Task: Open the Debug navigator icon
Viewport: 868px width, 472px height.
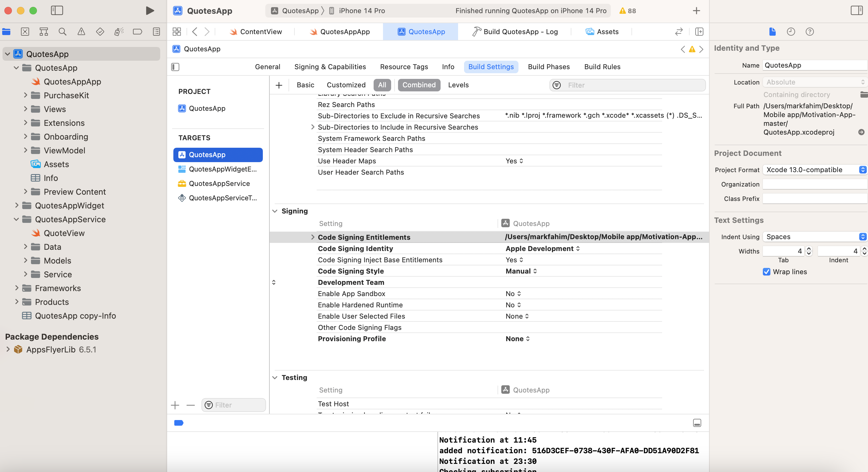Action: click(x=119, y=32)
